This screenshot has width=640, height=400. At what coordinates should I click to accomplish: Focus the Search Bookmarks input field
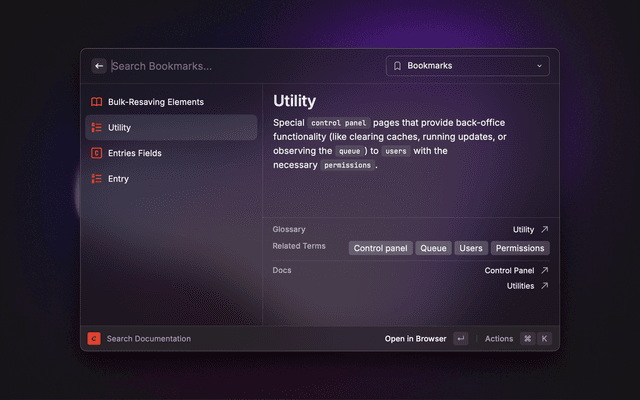(x=240, y=66)
